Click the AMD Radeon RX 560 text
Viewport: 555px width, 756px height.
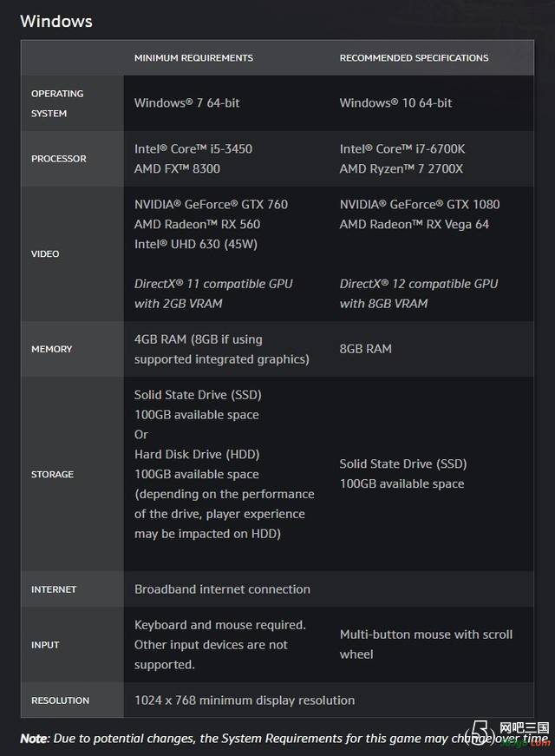pos(197,224)
